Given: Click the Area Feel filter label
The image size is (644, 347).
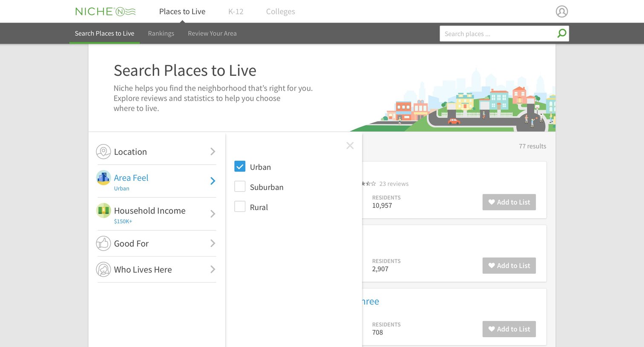Looking at the screenshot, I should point(131,178).
